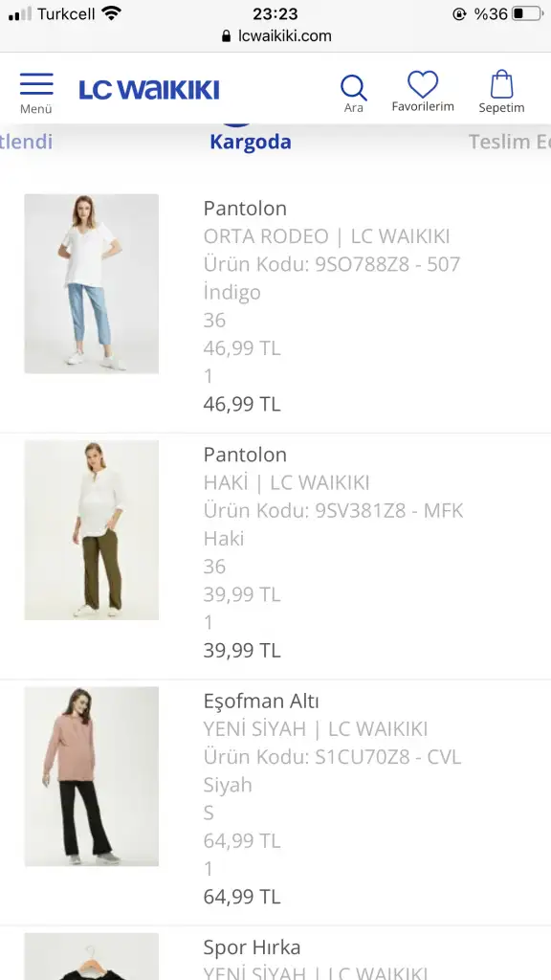
Task: Tap the battery icon in status bar
Action: tap(528, 13)
